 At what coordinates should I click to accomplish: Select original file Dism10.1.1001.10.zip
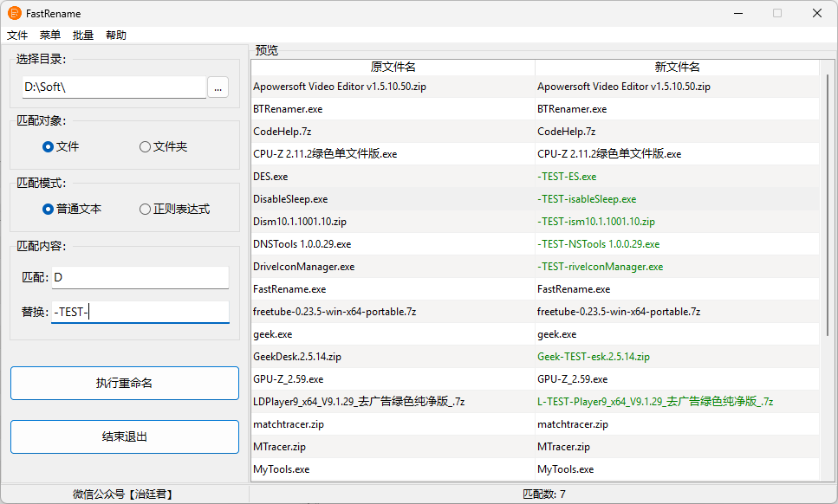[300, 222]
